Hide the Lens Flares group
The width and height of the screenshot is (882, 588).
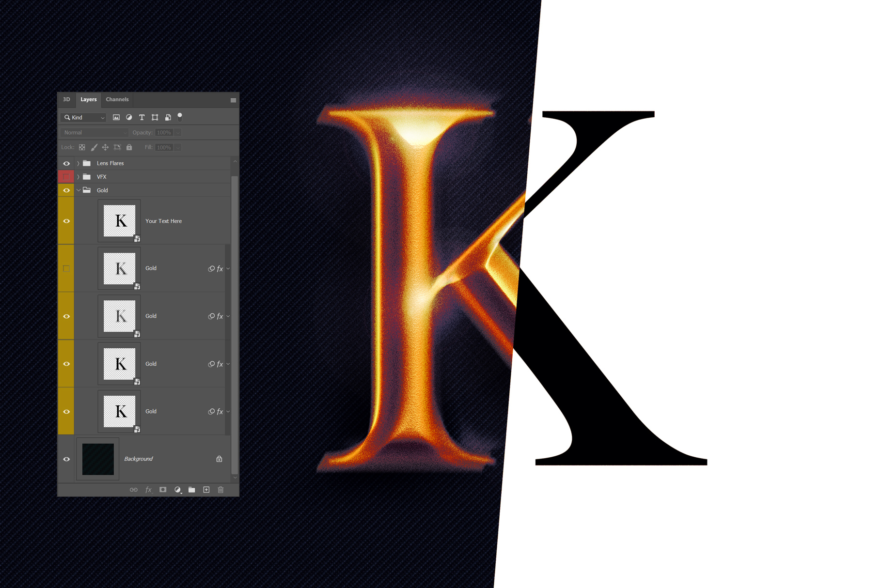pos(66,164)
